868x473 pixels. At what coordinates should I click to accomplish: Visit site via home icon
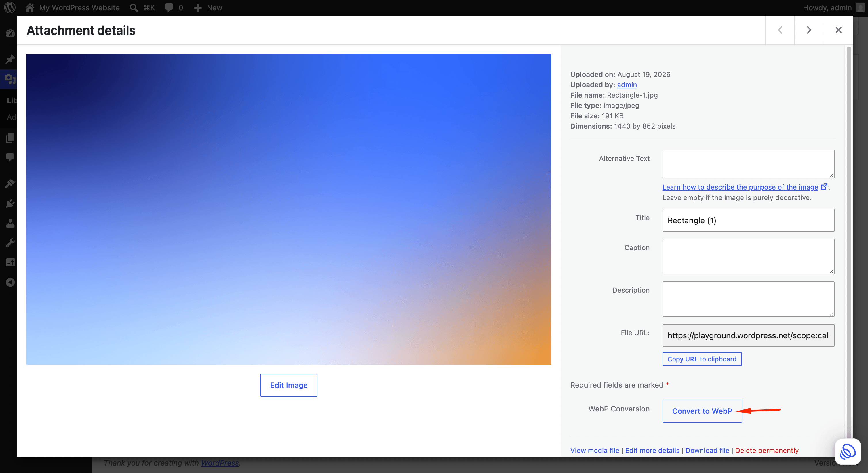pyautogui.click(x=30, y=7)
